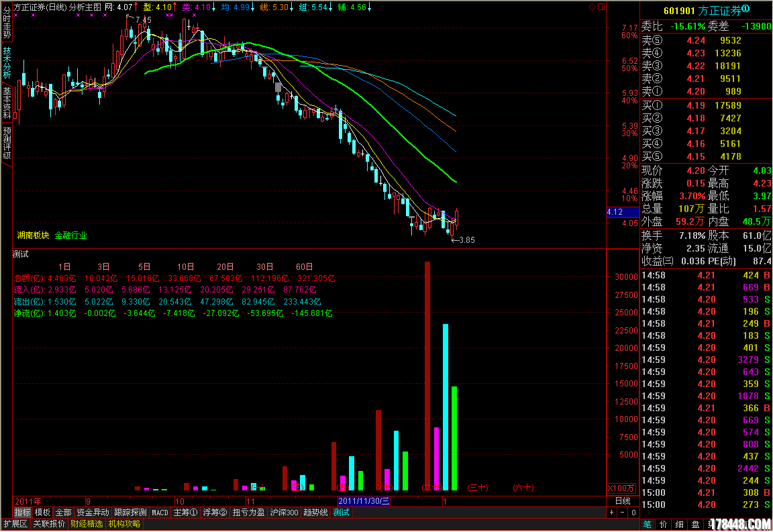The height and width of the screenshot is (532, 773).
Task: Select the 指标 tab
Action: [22, 513]
